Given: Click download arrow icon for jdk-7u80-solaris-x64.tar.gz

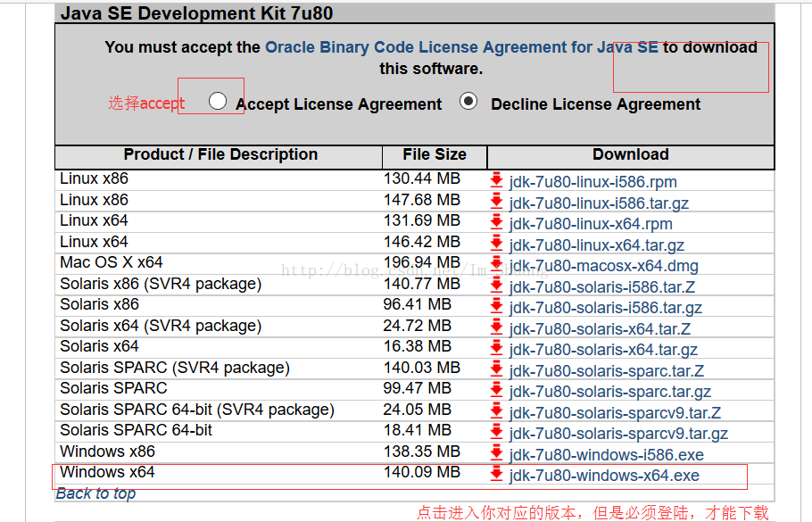Looking at the screenshot, I should 496,347.
